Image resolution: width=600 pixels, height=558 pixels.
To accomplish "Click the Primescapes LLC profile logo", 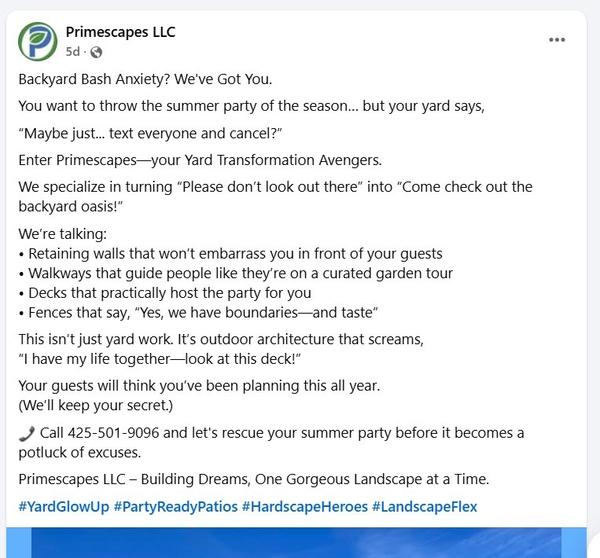I will tap(38, 40).
